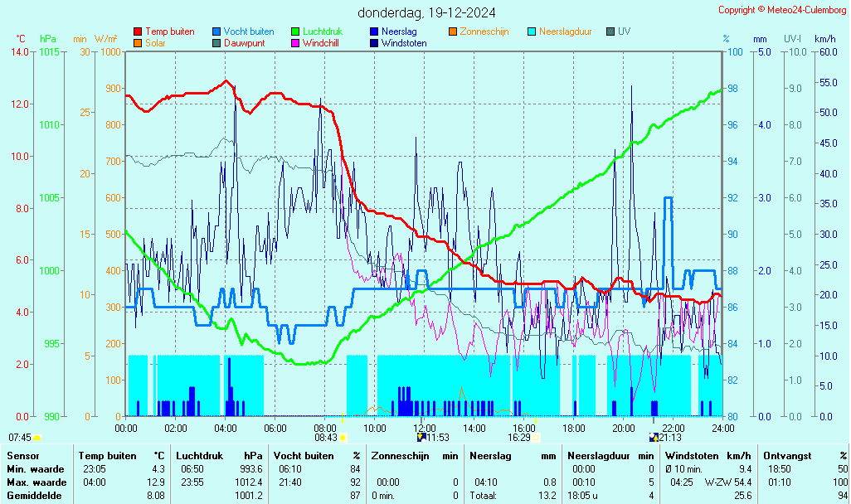Image resolution: width=851 pixels, height=504 pixels.
Task: Click the green Luchtdruk legend square
Action: pos(295,32)
